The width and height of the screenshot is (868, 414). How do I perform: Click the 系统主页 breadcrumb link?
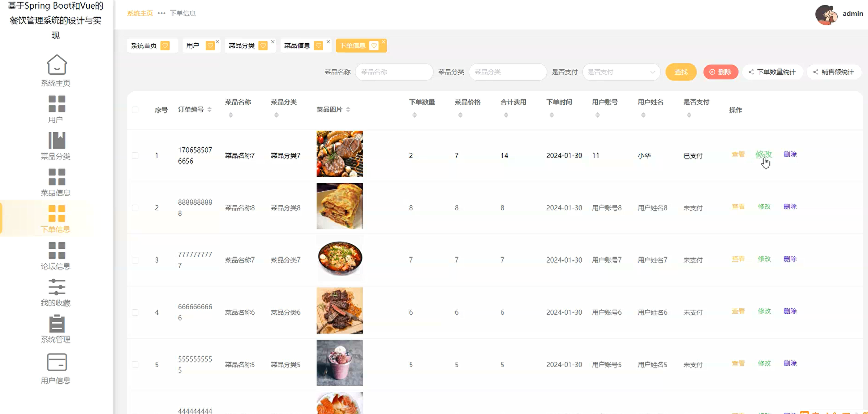[x=140, y=13]
